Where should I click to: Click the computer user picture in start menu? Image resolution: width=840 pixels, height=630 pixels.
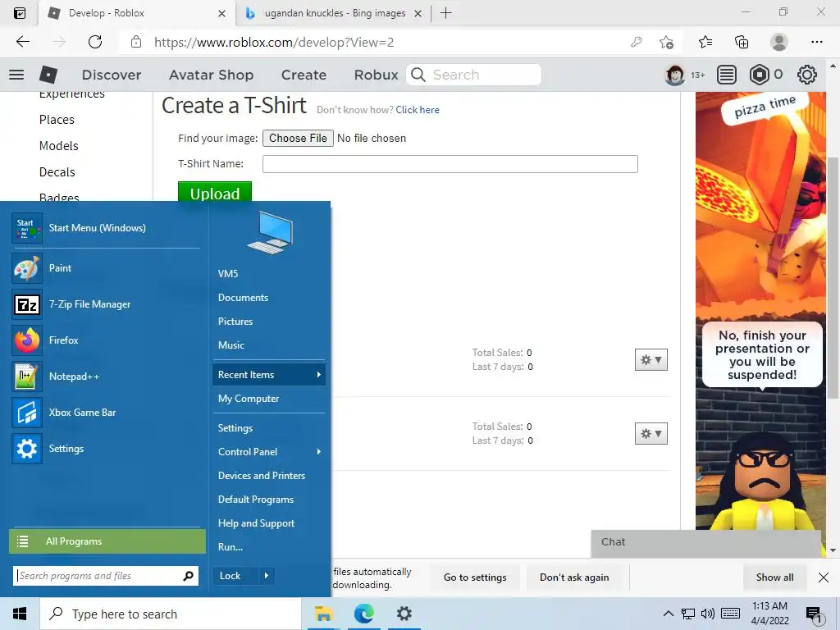click(x=270, y=232)
